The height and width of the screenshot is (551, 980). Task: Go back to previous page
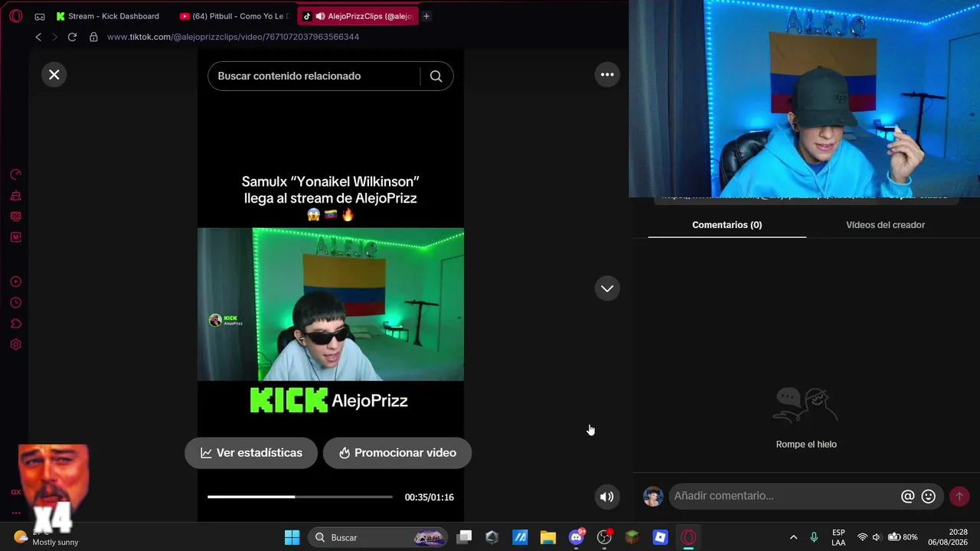point(38,37)
